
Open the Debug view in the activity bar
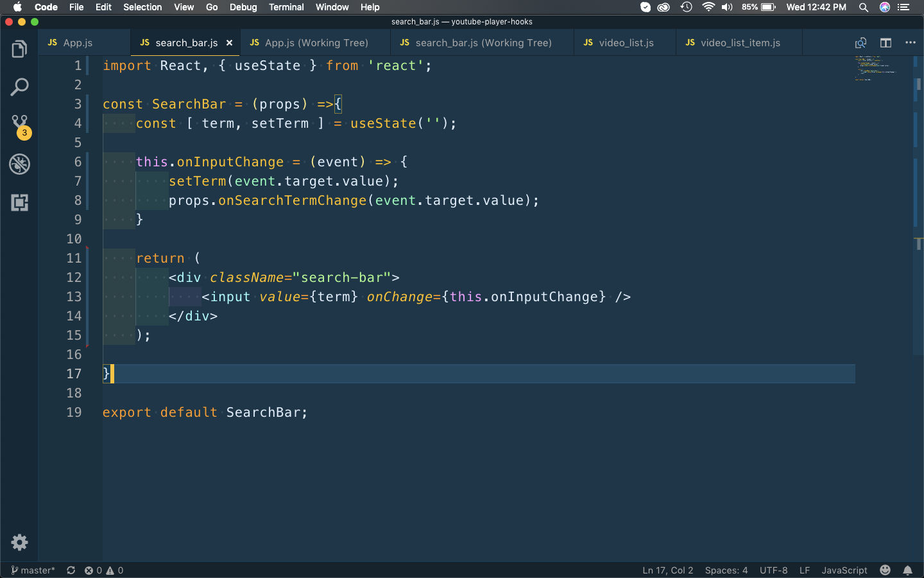pos(19,164)
